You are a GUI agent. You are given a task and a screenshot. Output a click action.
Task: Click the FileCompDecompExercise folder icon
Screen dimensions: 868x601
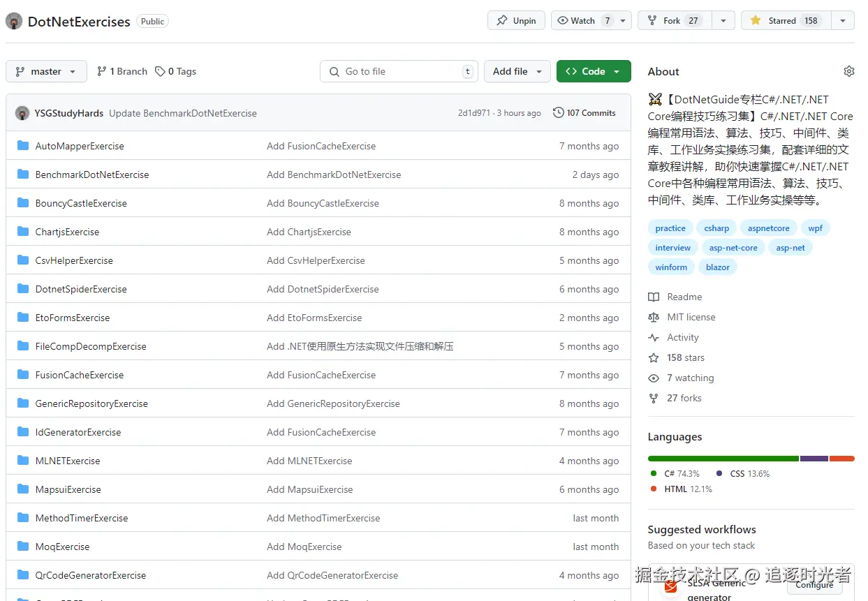pyautogui.click(x=23, y=346)
